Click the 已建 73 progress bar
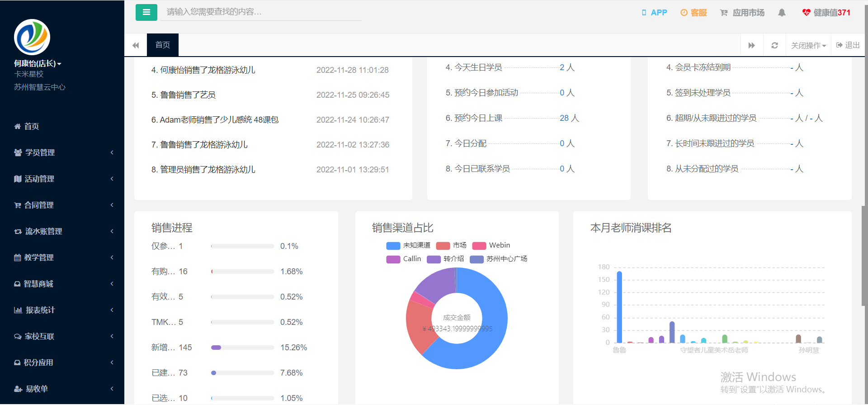Image resolution: width=868 pixels, height=405 pixels. (x=243, y=373)
